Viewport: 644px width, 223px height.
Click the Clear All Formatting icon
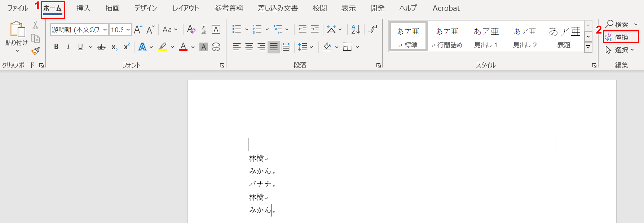point(191,30)
